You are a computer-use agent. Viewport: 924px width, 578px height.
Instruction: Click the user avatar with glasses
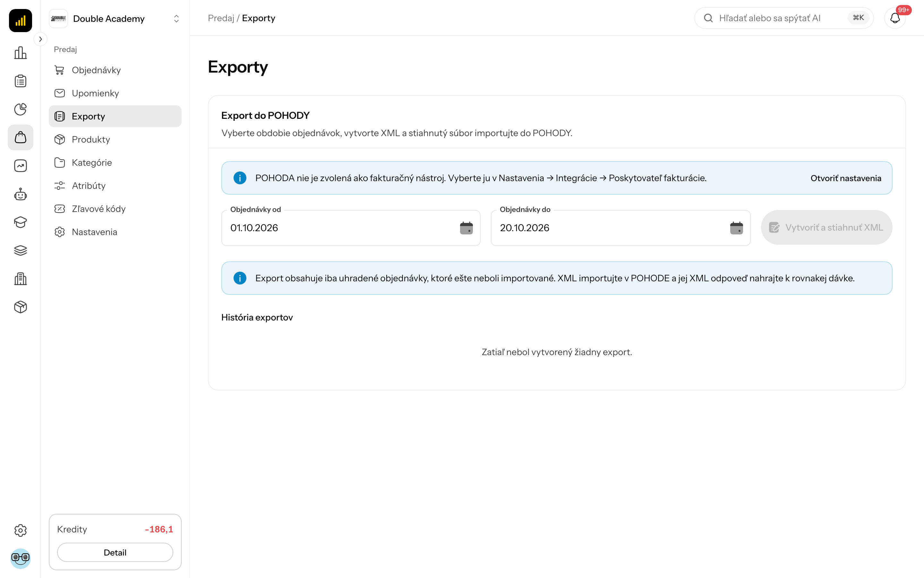click(20, 558)
